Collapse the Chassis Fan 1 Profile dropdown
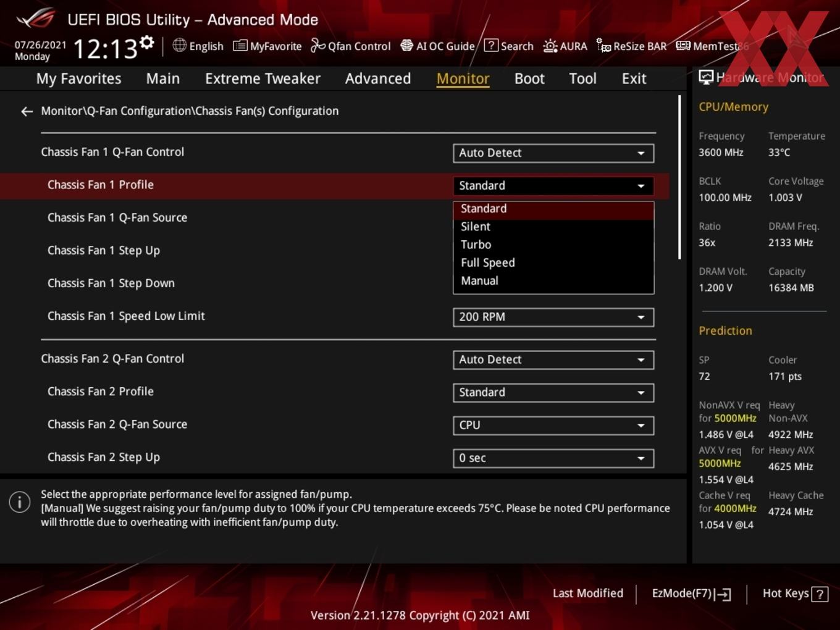 553,185
